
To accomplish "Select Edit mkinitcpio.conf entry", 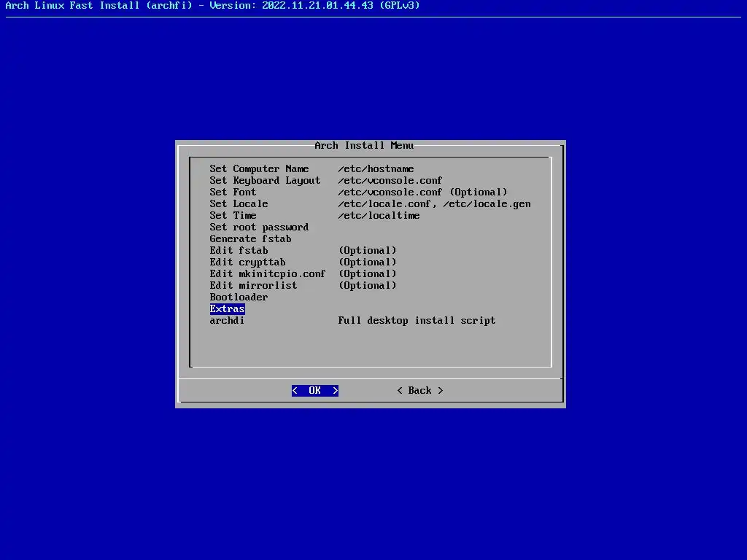I will (268, 274).
